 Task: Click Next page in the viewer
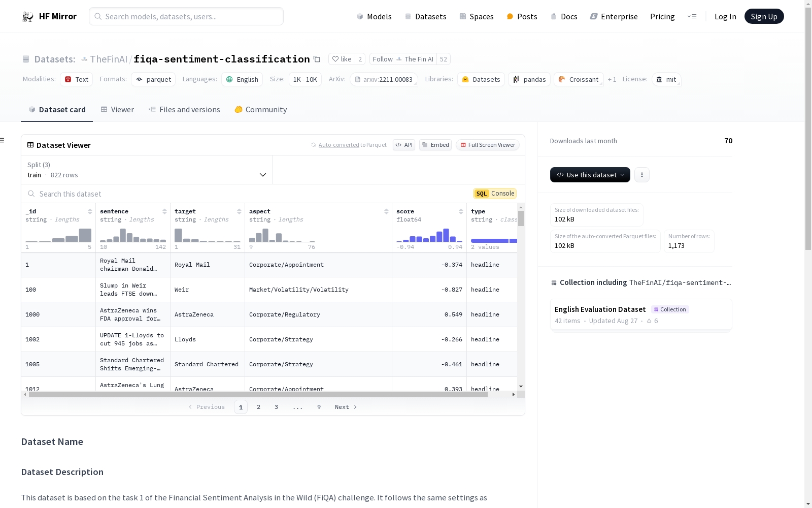click(346, 407)
